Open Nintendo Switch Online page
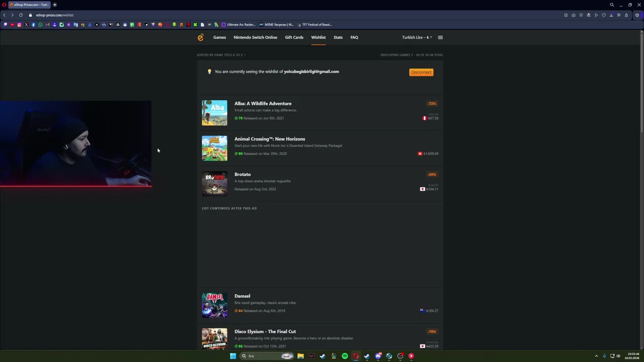Viewport: 644px width, 362px height. pos(255,37)
